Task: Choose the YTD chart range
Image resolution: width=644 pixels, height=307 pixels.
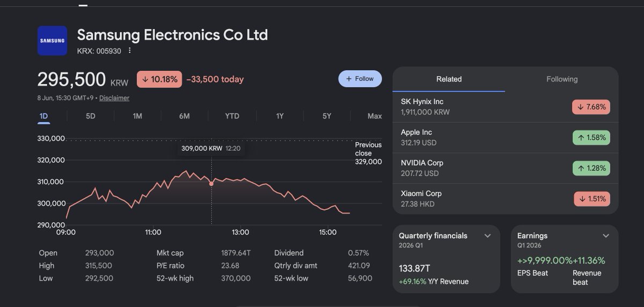Action: tap(232, 116)
